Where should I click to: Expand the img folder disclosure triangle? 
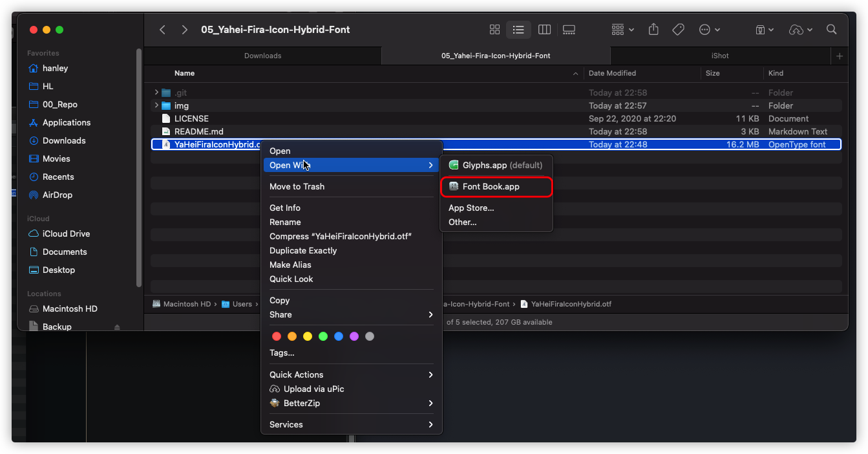coord(156,105)
